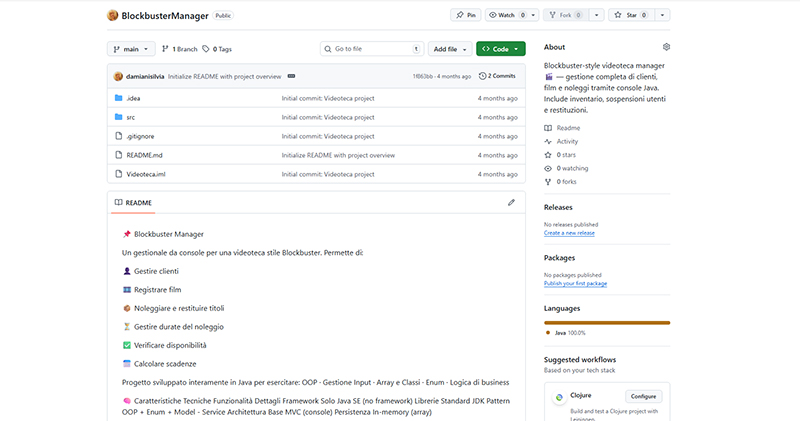This screenshot has height=421, width=800.
Task: Open the Releases heading link
Action: tap(558, 207)
